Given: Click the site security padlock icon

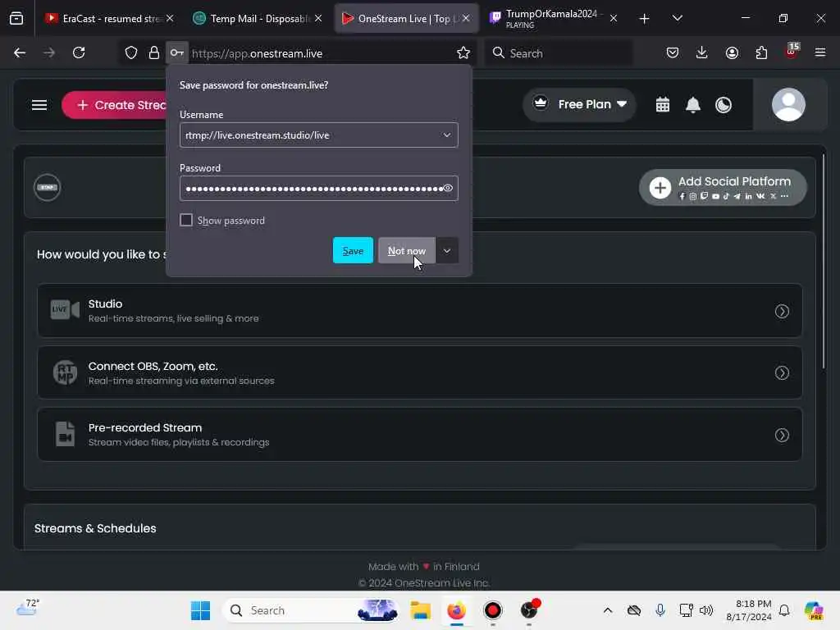Looking at the screenshot, I should click(154, 53).
